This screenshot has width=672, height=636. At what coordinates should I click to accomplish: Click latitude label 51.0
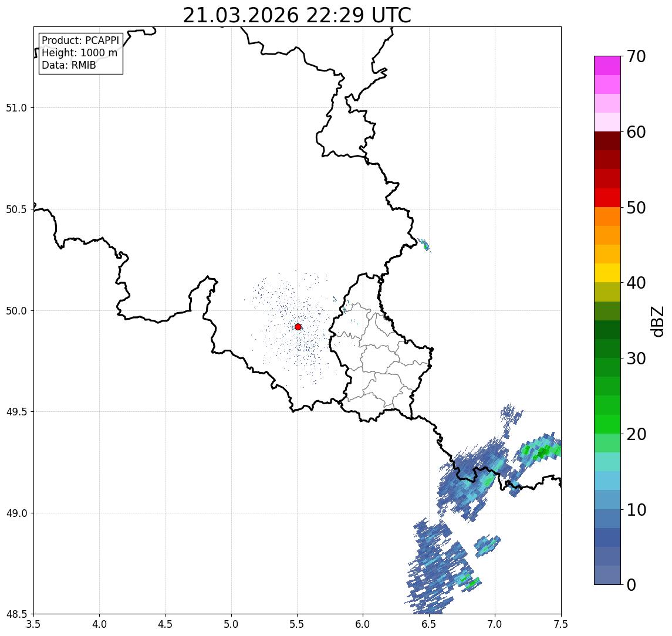tap(16, 107)
